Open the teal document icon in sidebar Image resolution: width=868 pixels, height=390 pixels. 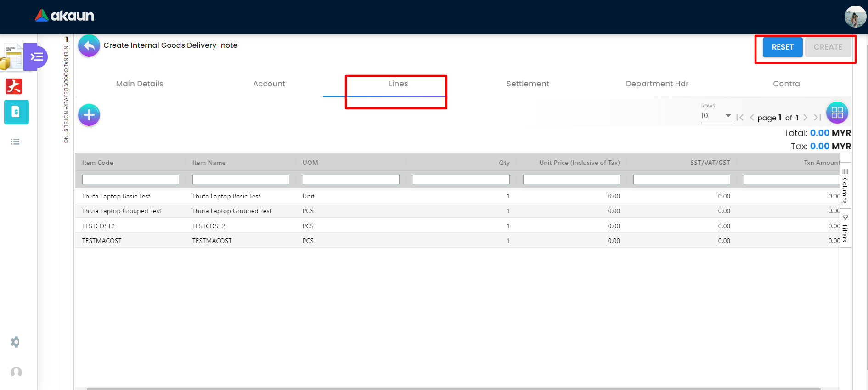pyautogui.click(x=16, y=112)
